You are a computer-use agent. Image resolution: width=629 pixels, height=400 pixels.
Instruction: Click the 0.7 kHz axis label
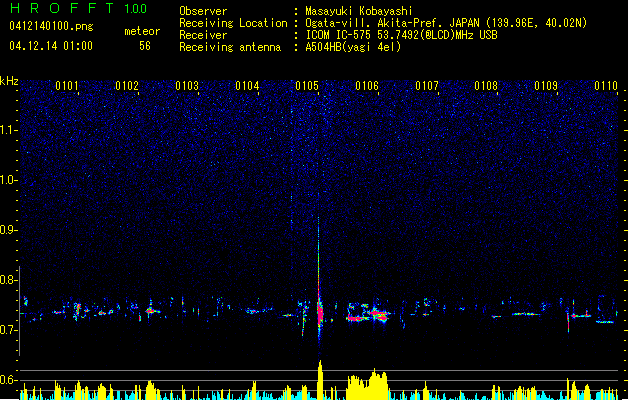click(9, 330)
